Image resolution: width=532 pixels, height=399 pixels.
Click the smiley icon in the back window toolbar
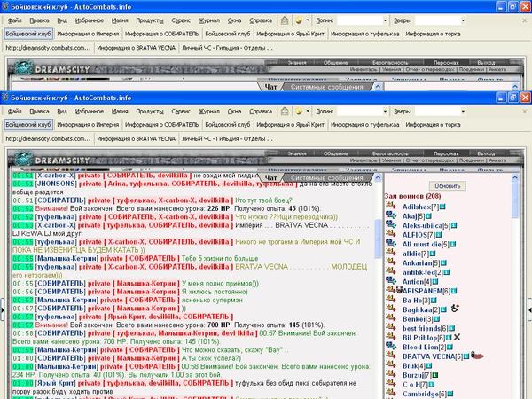pyautogui.click(x=299, y=20)
